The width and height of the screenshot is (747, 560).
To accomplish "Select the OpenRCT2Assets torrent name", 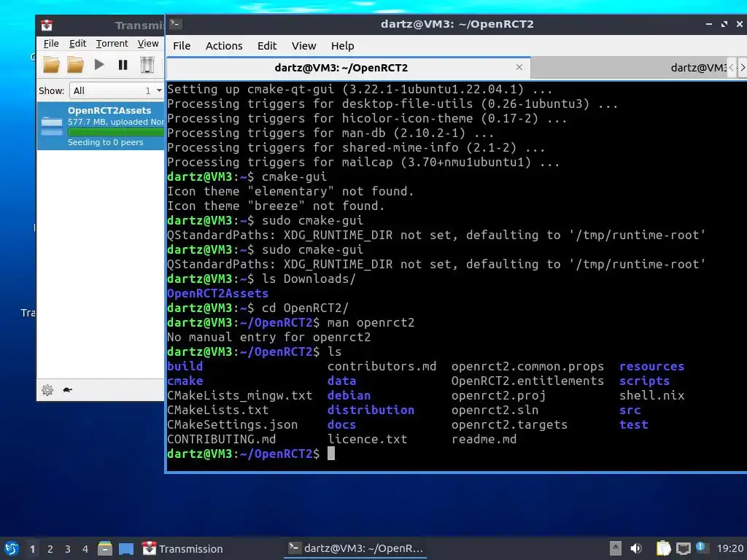I will (109, 111).
